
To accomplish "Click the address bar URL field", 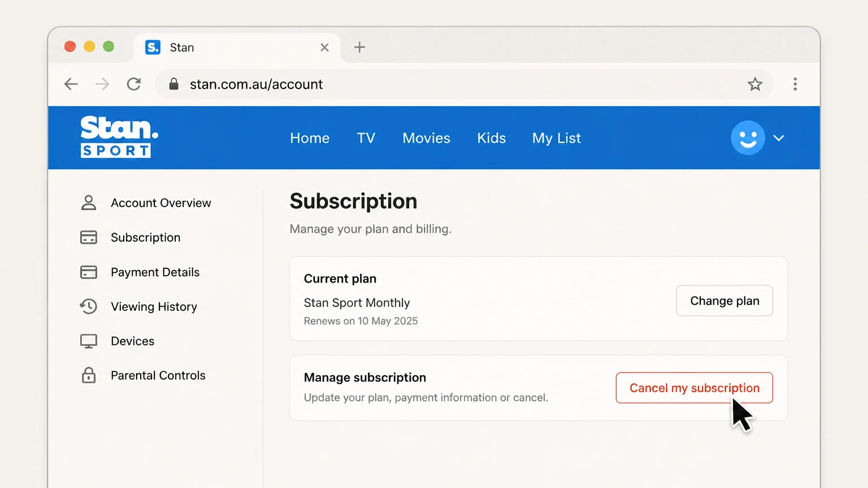I will tap(463, 84).
